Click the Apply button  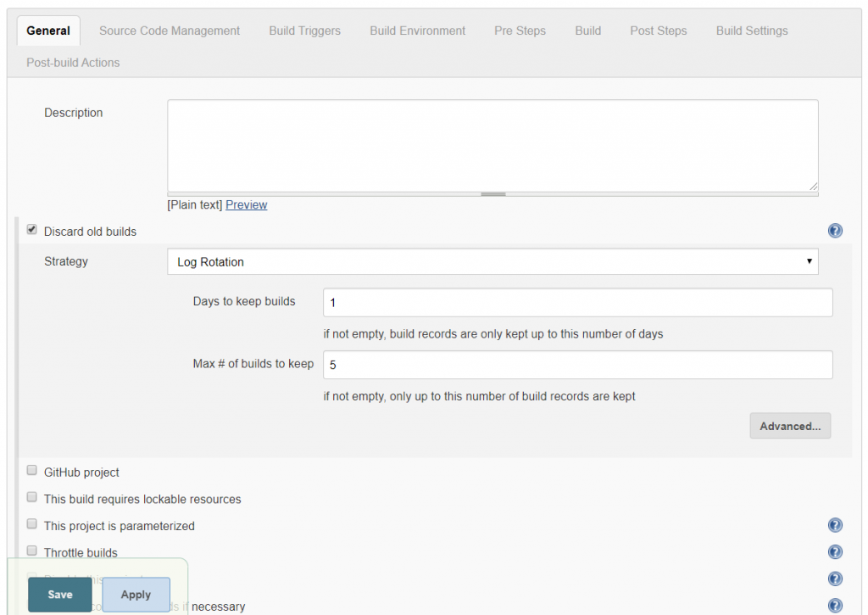point(136,595)
